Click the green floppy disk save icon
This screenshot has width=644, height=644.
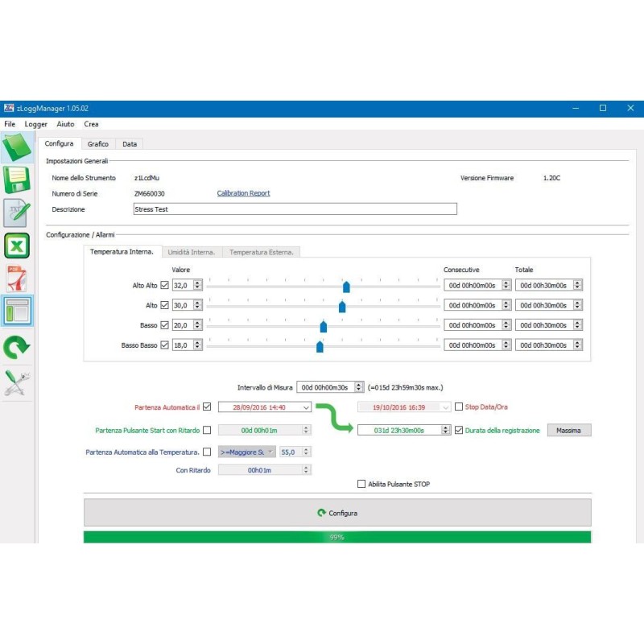(17, 180)
